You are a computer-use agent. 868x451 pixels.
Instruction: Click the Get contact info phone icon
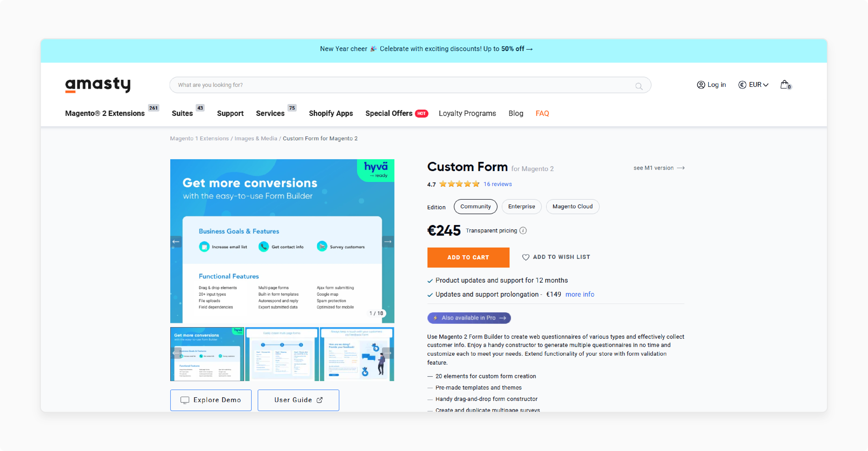(263, 247)
